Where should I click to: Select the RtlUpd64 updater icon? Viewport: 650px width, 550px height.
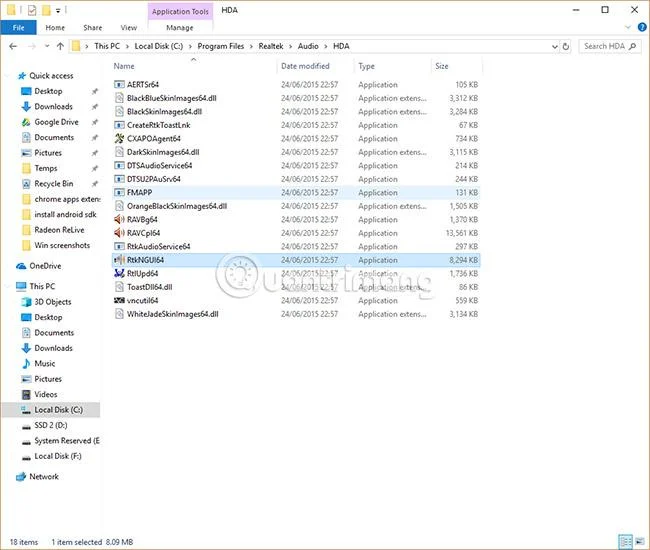click(119, 273)
